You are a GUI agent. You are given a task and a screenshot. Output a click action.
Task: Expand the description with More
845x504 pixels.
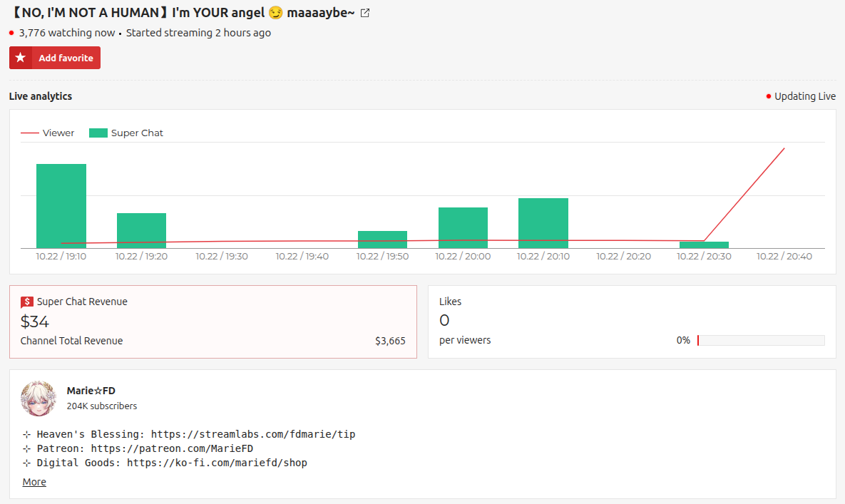click(x=34, y=482)
